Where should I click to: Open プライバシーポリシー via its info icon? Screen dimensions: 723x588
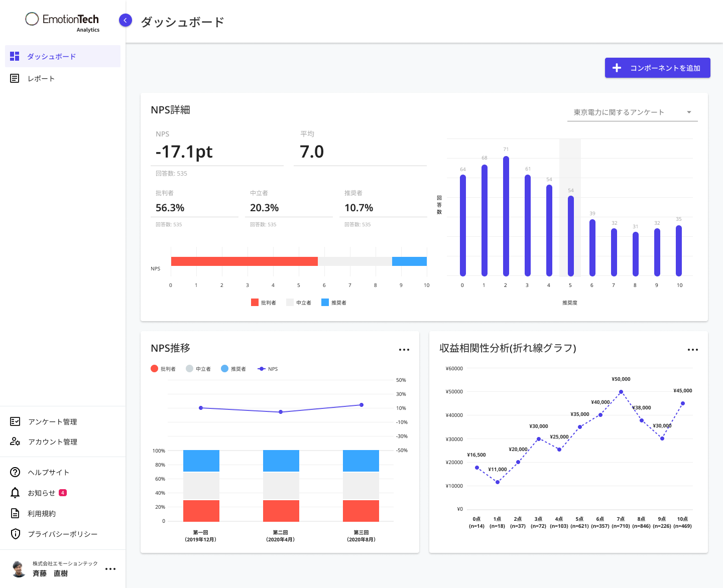[x=15, y=534]
